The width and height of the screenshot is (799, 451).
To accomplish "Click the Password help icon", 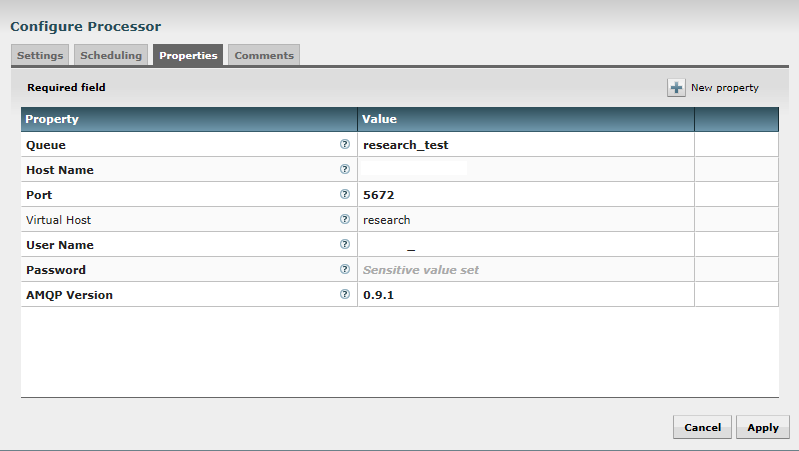I will (345, 269).
